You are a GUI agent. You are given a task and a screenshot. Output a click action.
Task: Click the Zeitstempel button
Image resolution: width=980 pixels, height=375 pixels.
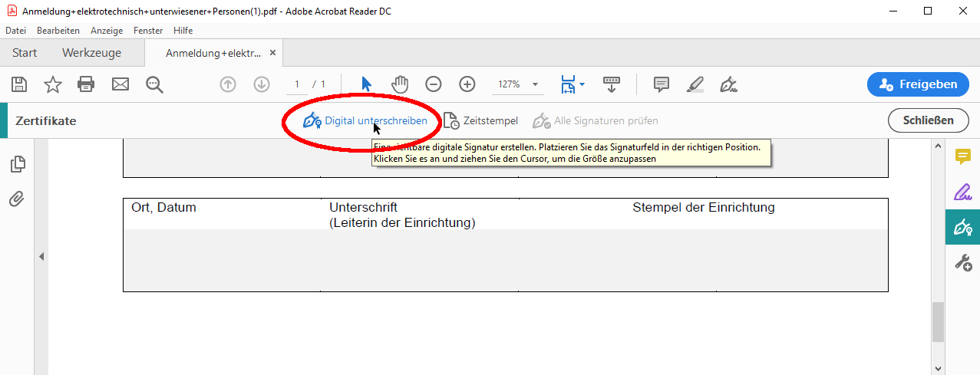pos(480,120)
